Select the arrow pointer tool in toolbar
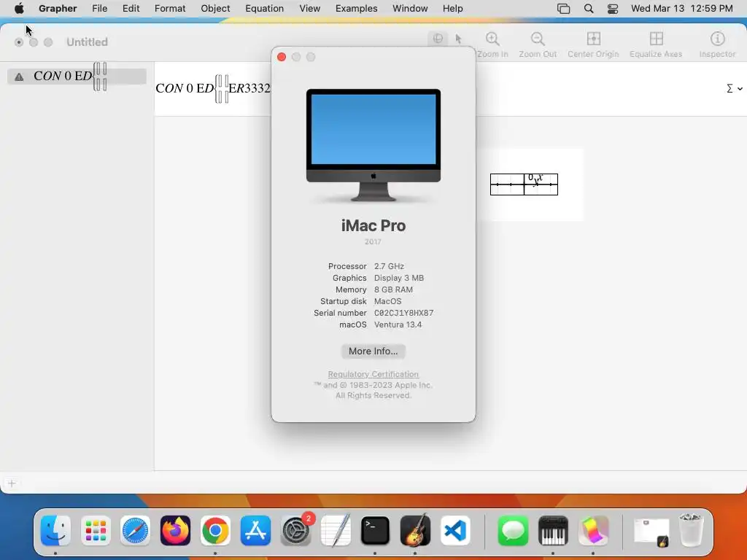This screenshot has width=747, height=560. [x=458, y=39]
